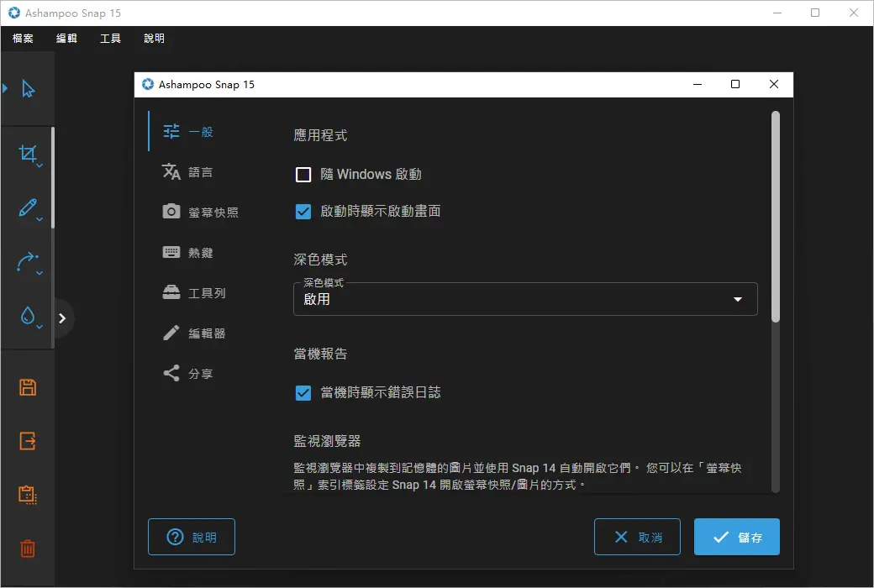Open curved arrow tool options arrow
Screen dimensions: 874x588
pyautogui.click(x=39, y=273)
